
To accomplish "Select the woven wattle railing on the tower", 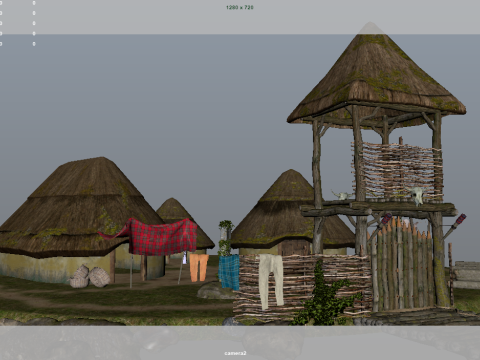I will (x=397, y=171).
